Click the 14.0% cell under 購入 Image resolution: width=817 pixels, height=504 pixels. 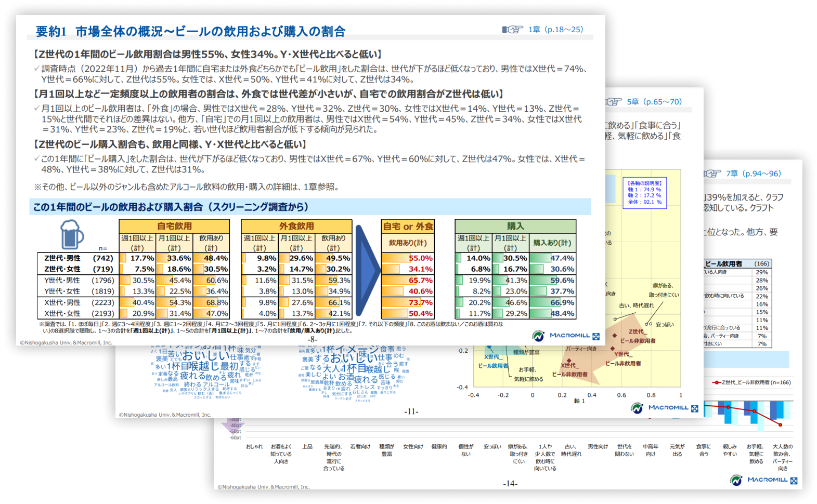[x=473, y=258]
